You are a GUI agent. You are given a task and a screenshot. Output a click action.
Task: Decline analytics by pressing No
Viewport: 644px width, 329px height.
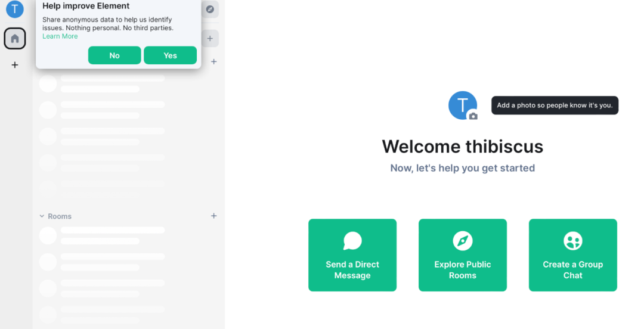(114, 55)
